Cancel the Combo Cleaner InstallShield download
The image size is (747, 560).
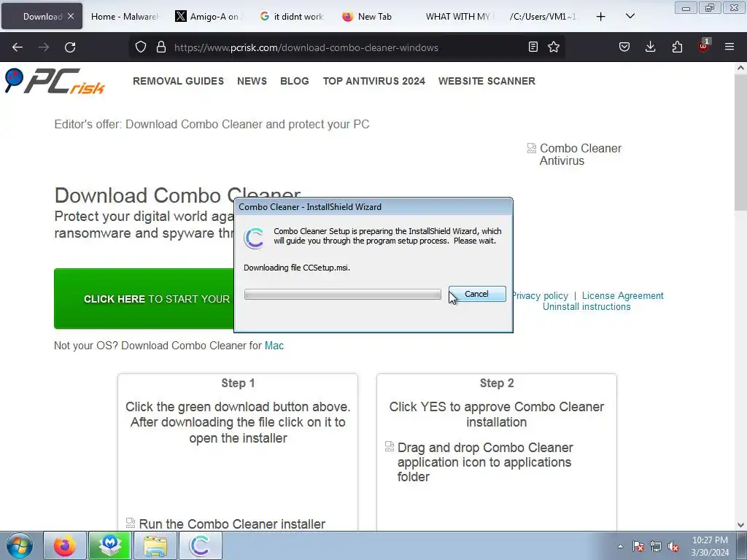point(477,294)
